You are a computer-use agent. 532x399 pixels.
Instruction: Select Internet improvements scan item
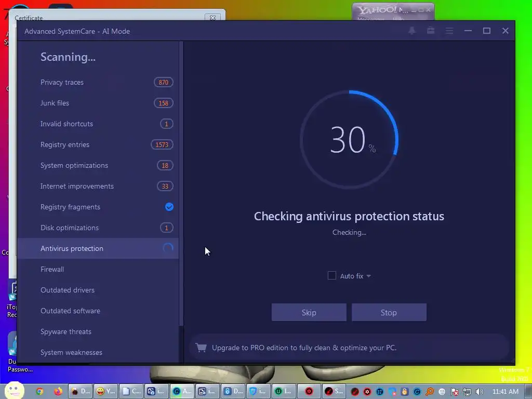pyautogui.click(x=98, y=186)
